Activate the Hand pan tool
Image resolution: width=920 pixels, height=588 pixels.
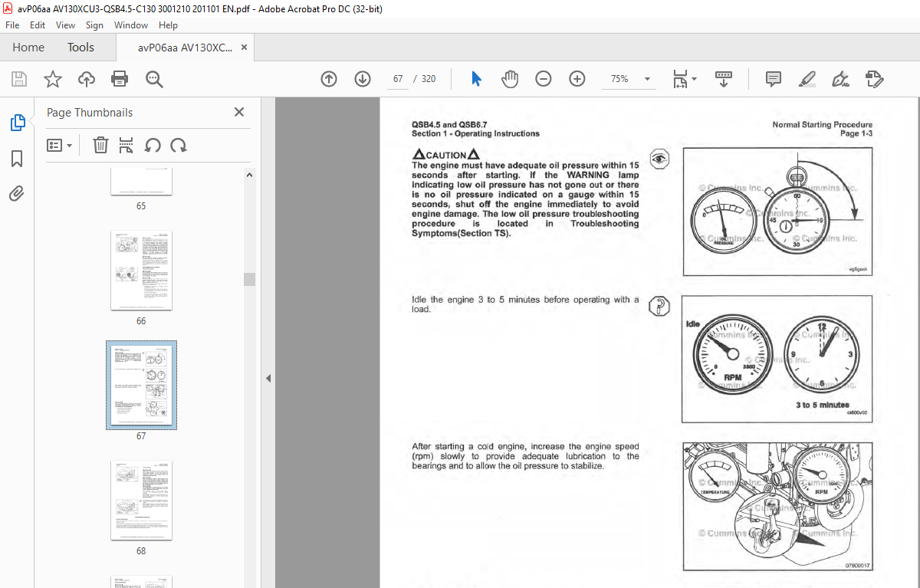click(510, 79)
